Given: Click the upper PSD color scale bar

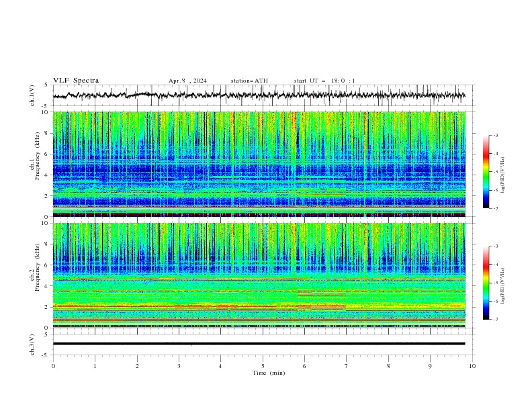Looking at the screenshot, I should 486,172.
